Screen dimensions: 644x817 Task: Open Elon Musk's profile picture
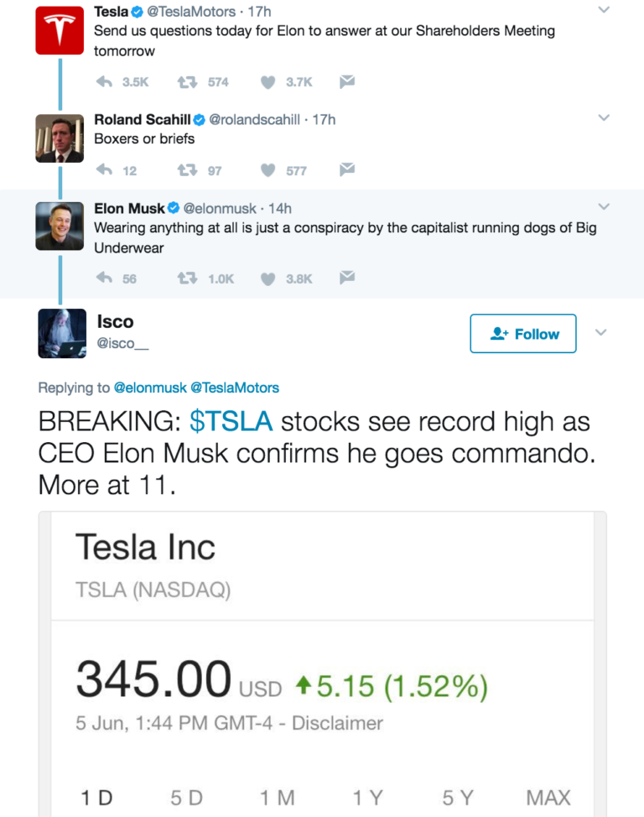(x=60, y=226)
